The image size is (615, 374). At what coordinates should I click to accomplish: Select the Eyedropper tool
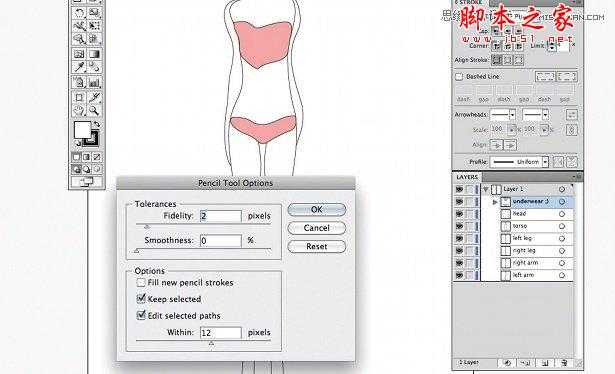pyautogui.click(x=79, y=67)
